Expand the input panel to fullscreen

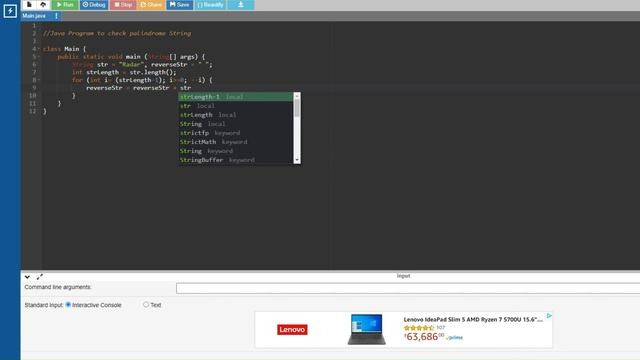pos(40,277)
